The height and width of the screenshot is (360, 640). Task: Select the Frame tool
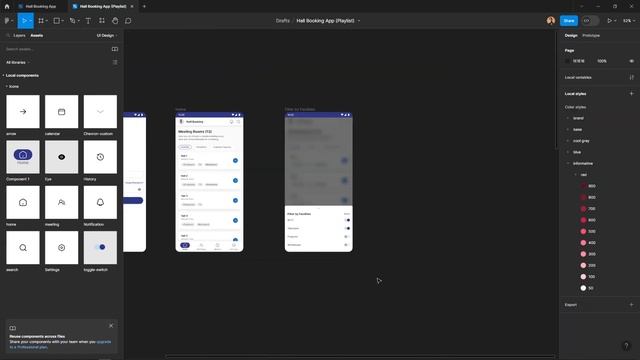click(x=41, y=21)
